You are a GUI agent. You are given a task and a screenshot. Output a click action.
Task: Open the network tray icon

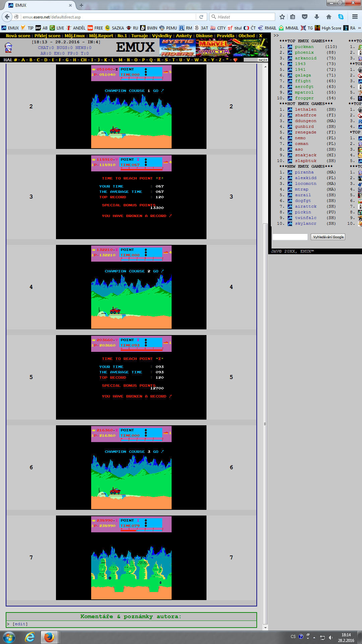click(x=322, y=637)
